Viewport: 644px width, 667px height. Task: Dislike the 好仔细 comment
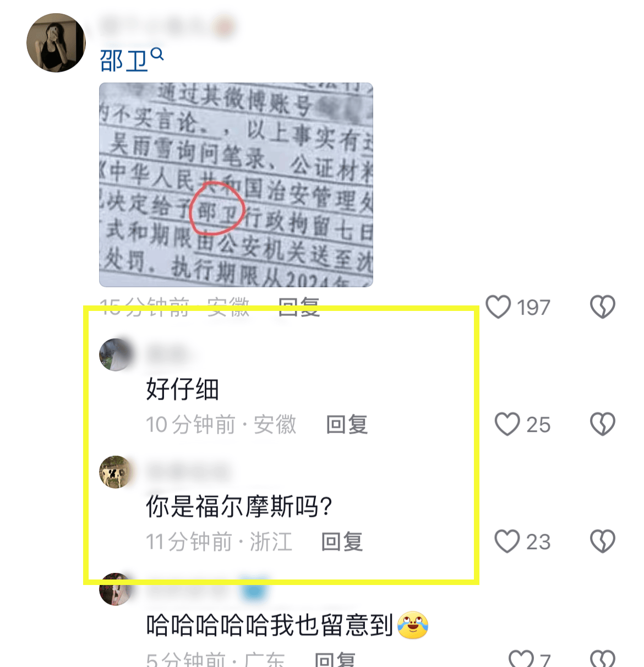pos(602,424)
